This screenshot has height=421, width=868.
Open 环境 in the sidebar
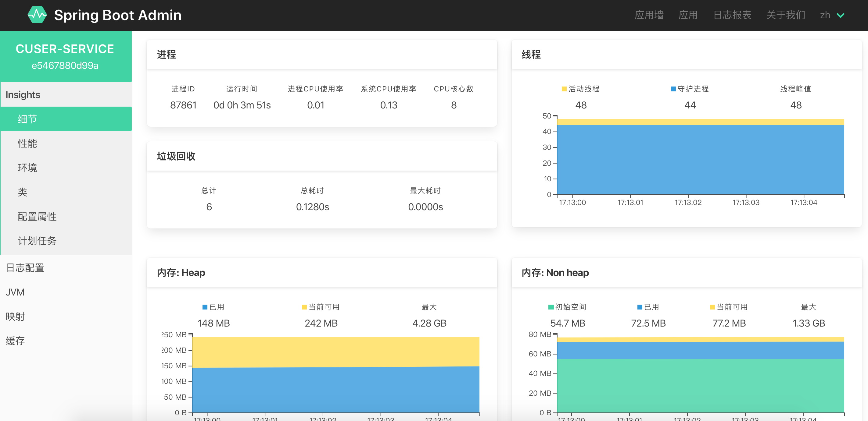tap(66, 168)
